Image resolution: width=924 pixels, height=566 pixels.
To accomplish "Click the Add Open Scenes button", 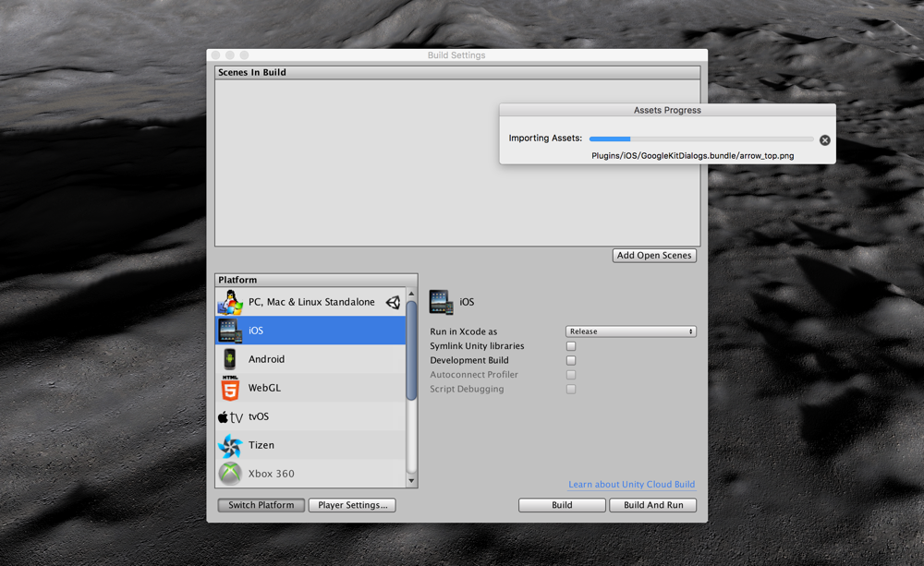I will [654, 256].
